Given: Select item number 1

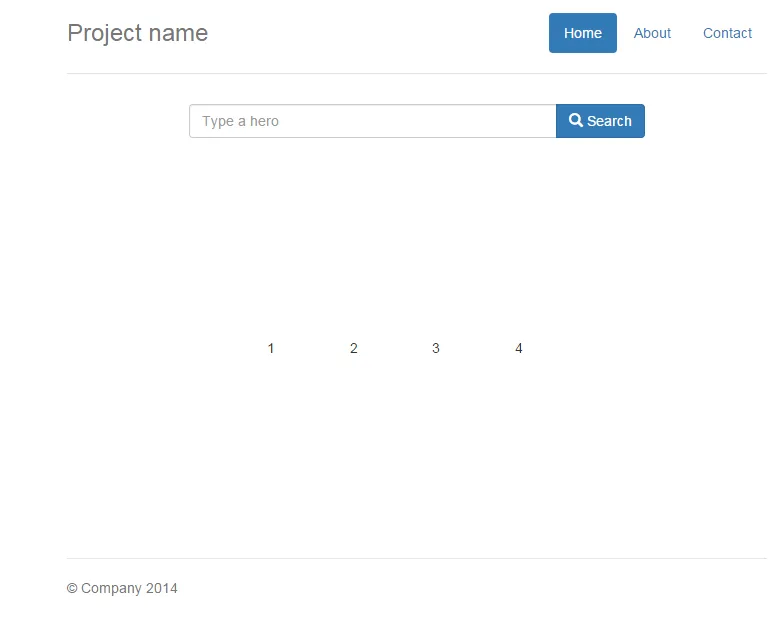Looking at the screenshot, I should click(271, 348).
